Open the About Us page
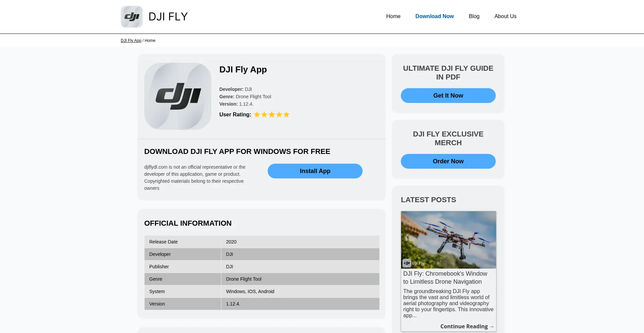Screen dimensions: 644x333 pos(505,16)
